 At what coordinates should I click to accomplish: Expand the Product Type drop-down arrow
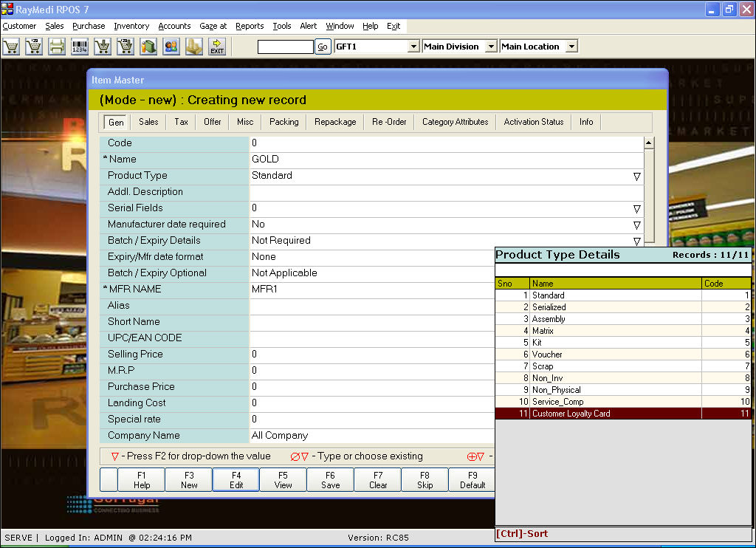pos(636,177)
